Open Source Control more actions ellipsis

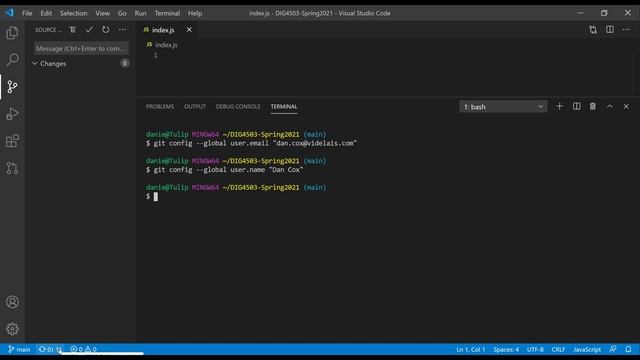point(122,30)
